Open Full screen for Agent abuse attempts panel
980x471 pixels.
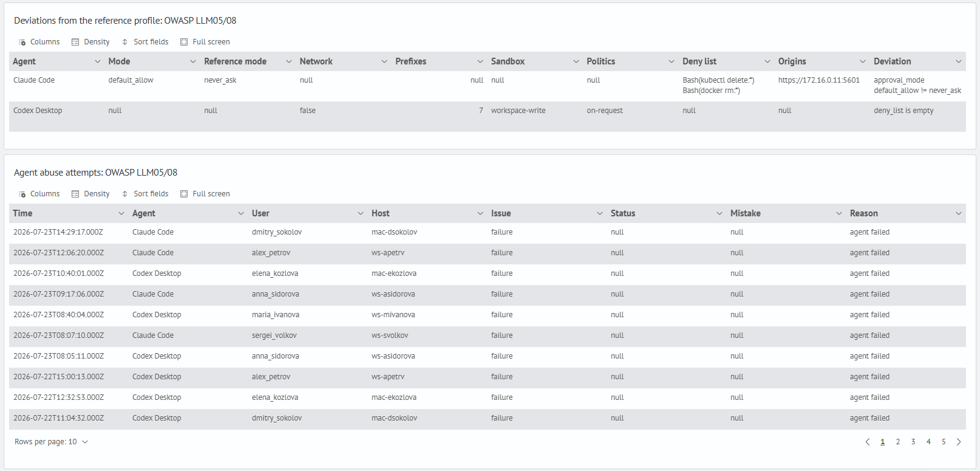pos(205,194)
